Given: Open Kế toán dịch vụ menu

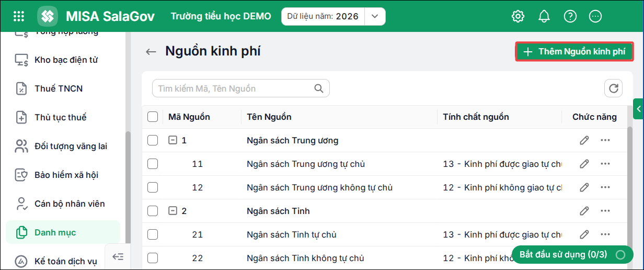Looking at the screenshot, I should point(66,261).
